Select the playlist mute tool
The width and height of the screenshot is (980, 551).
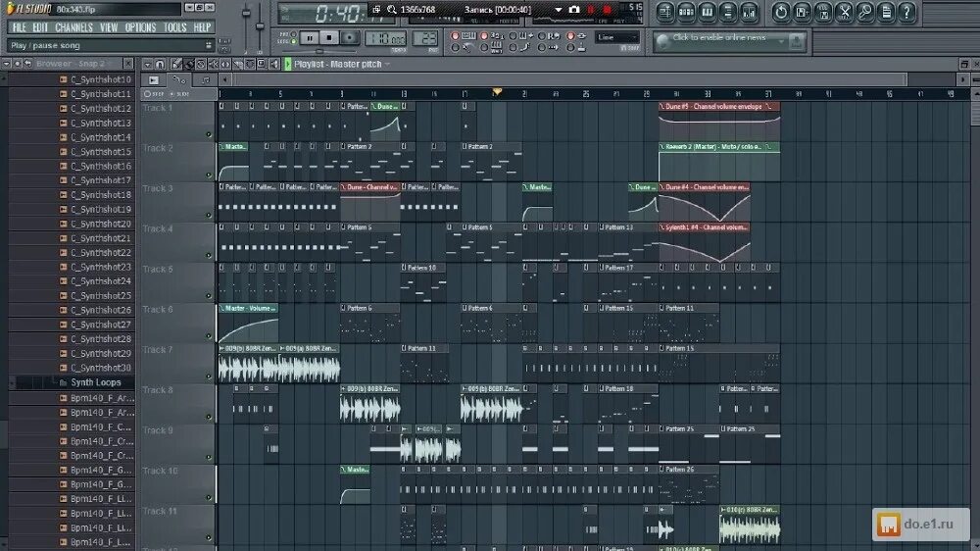click(213, 65)
